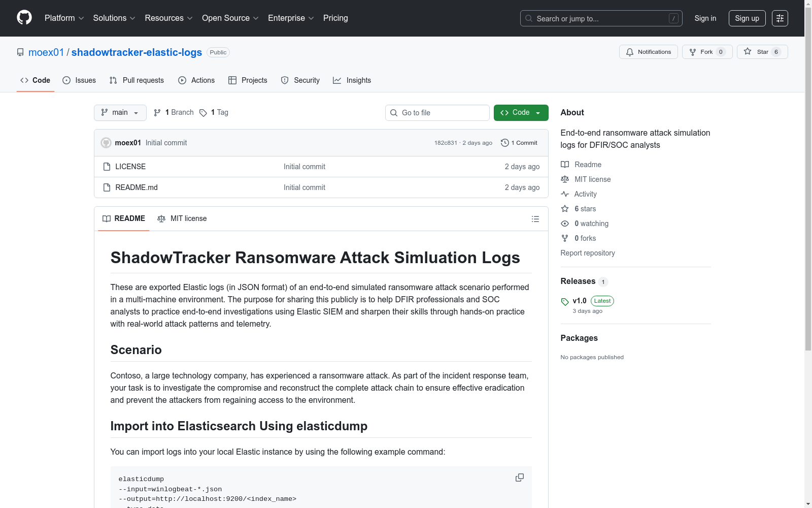This screenshot has width=812, height=508.
Task: Switch to the Issues tab
Action: (x=79, y=80)
